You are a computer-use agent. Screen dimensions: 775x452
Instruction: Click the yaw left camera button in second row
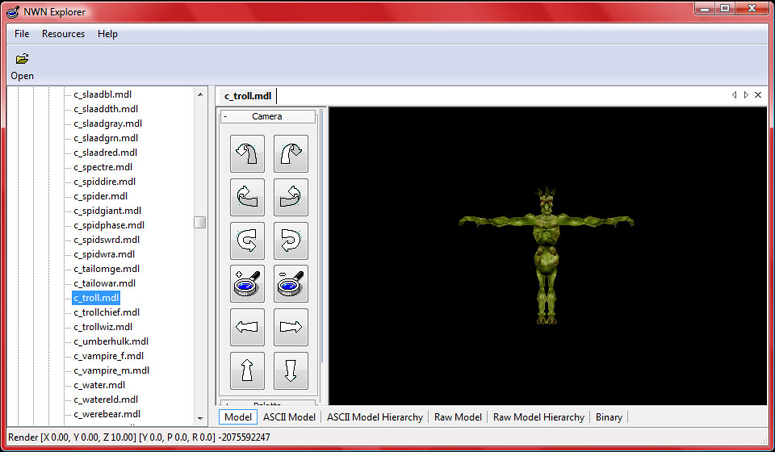coord(247,197)
